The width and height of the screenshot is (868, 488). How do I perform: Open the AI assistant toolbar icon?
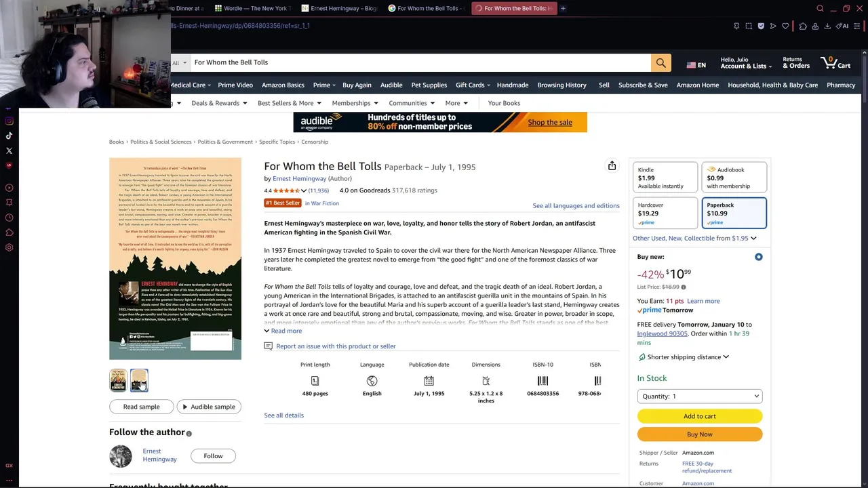click(842, 26)
